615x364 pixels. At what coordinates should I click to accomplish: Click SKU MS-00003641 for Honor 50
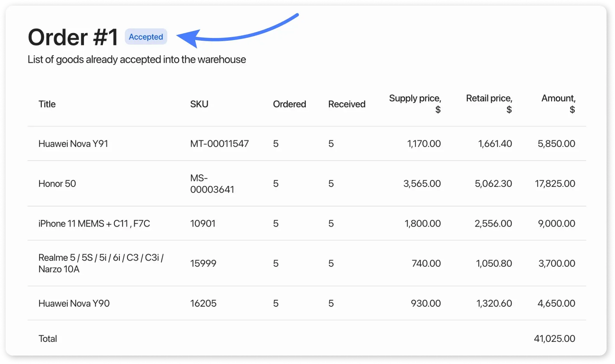tap(212, 184)
